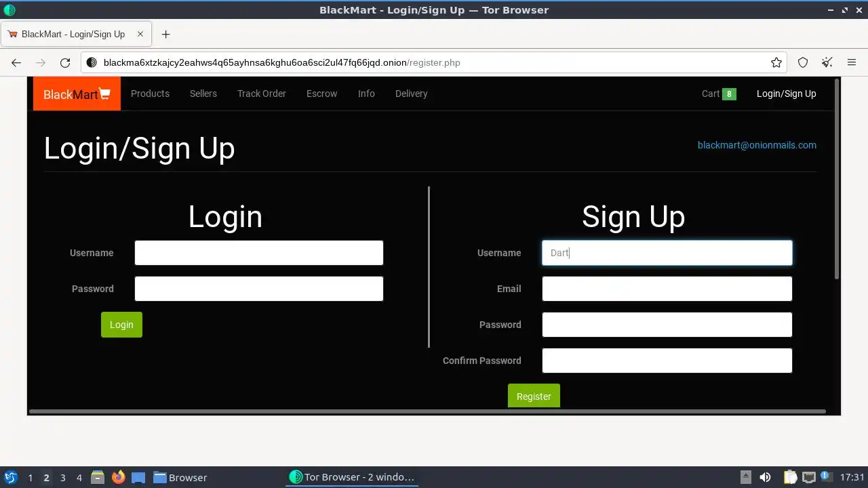Click the URL address bar
This screenshot has height=488, width=868.
point(434,62)
